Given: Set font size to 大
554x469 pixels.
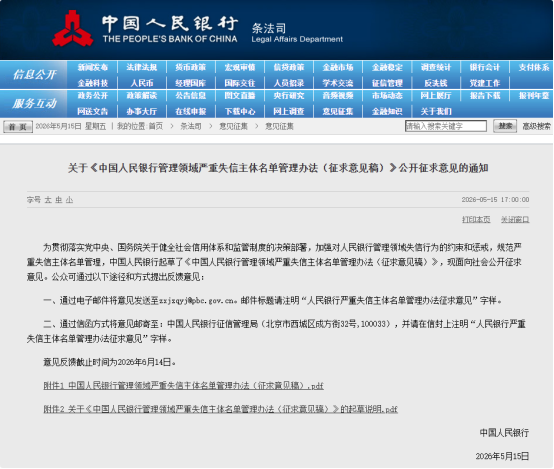Looking at the screenshot, I should [x=48, y=200].
